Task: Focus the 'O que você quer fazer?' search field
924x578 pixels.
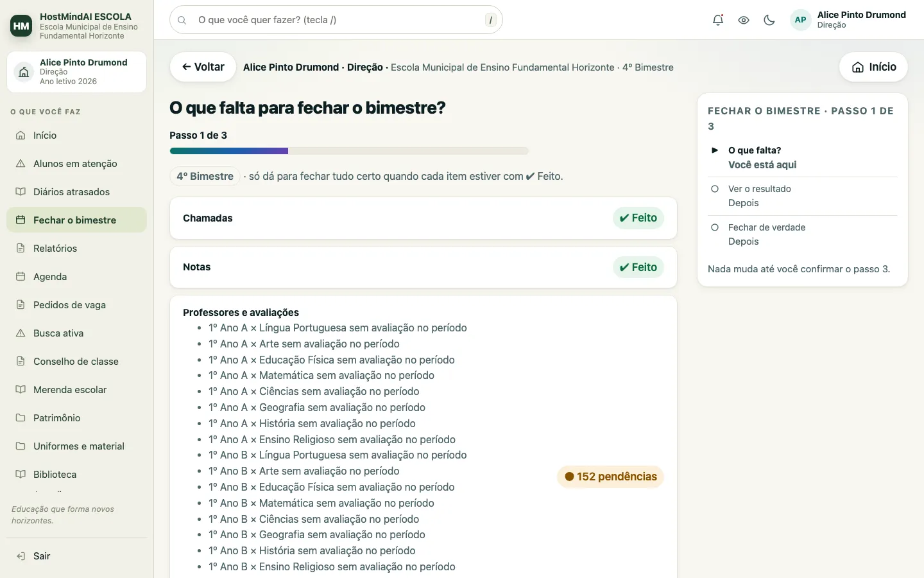Action: click(336, 20)
